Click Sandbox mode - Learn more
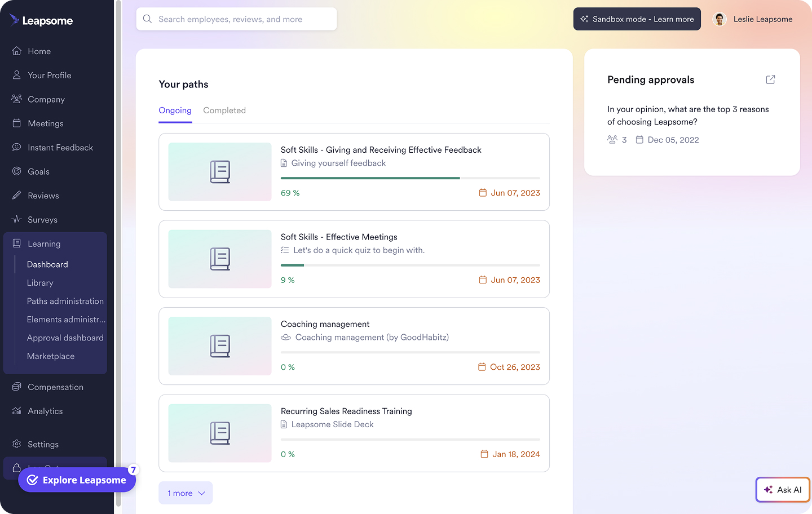Screen dimensions: 812x514 637,19
